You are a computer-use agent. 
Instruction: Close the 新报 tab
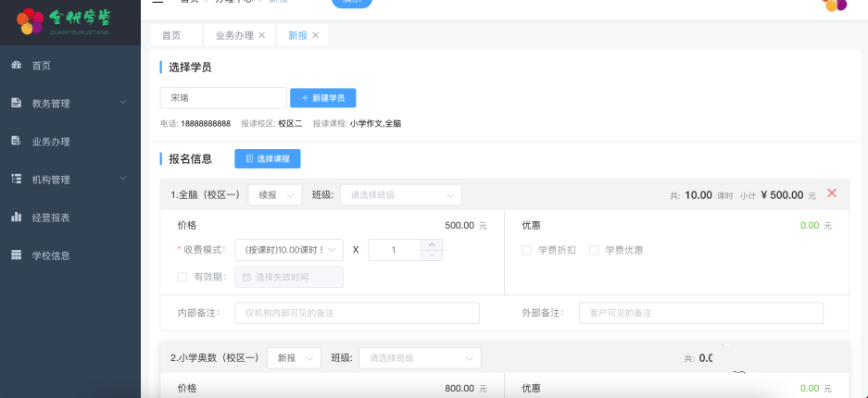click(x=316, y=35)
